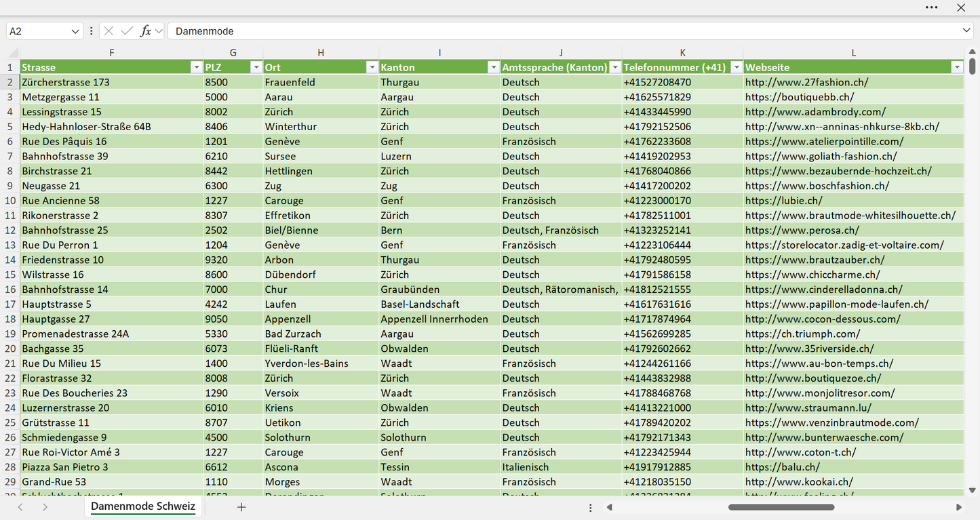This screenshot has width=980, height=520.
Task: Open the link https://boutiquebb.ch/
Action: tap(800, 97)
